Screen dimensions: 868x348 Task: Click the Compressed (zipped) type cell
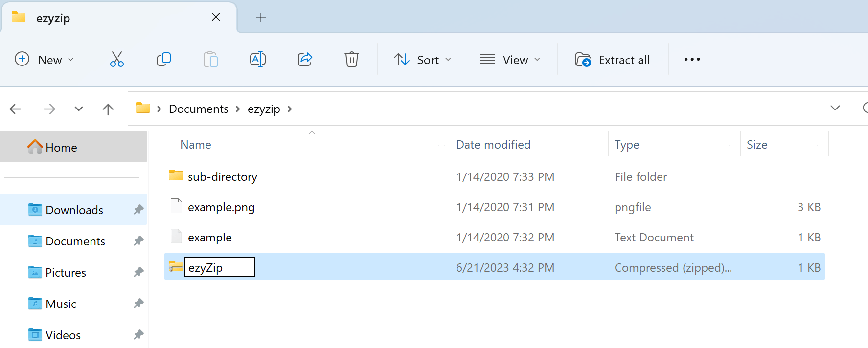coord(673,268)
